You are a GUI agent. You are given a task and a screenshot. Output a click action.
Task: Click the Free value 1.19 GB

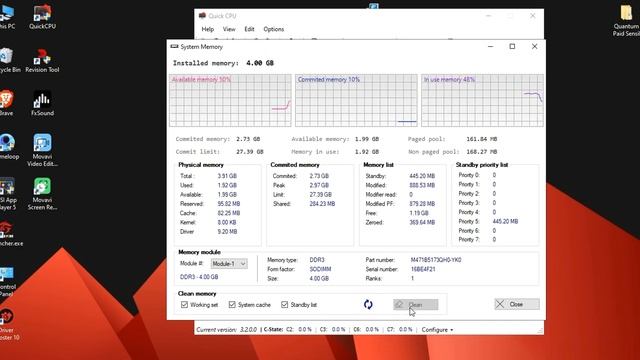[x=419, y=213]
